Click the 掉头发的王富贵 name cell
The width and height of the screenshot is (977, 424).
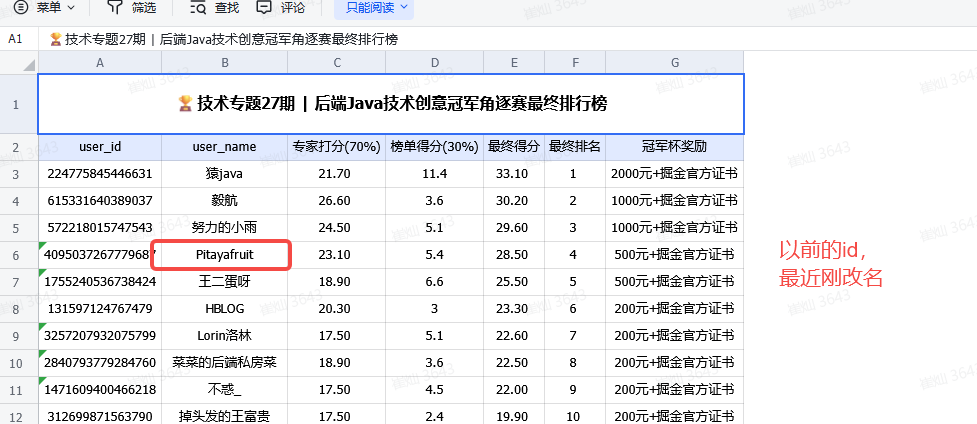224,414
